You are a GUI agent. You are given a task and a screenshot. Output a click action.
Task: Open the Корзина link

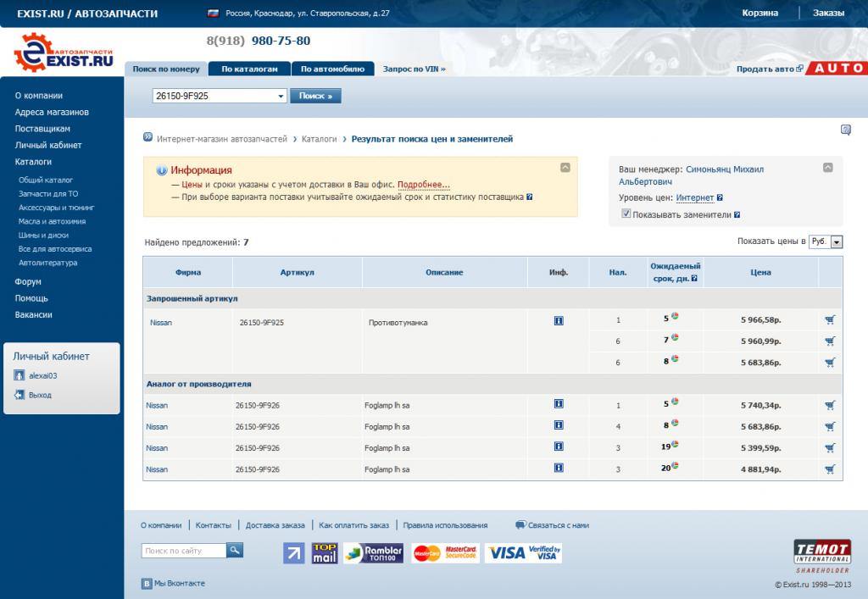(x=760, y=13)
